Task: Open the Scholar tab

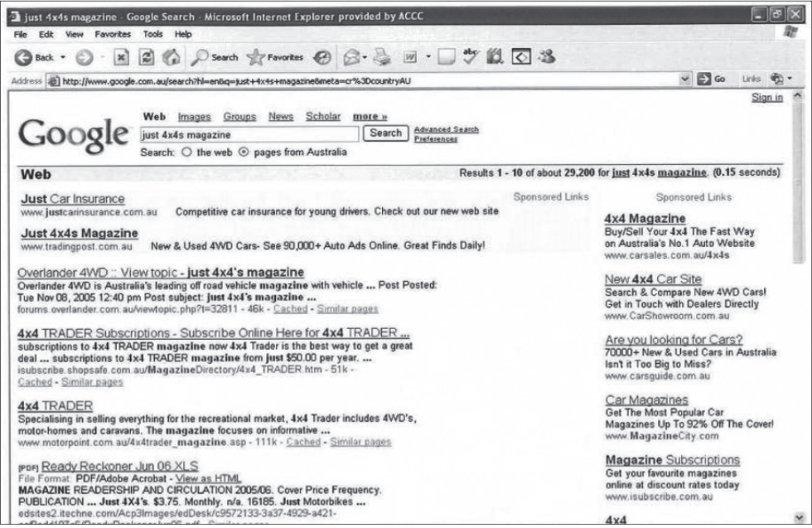Action: 323,117
